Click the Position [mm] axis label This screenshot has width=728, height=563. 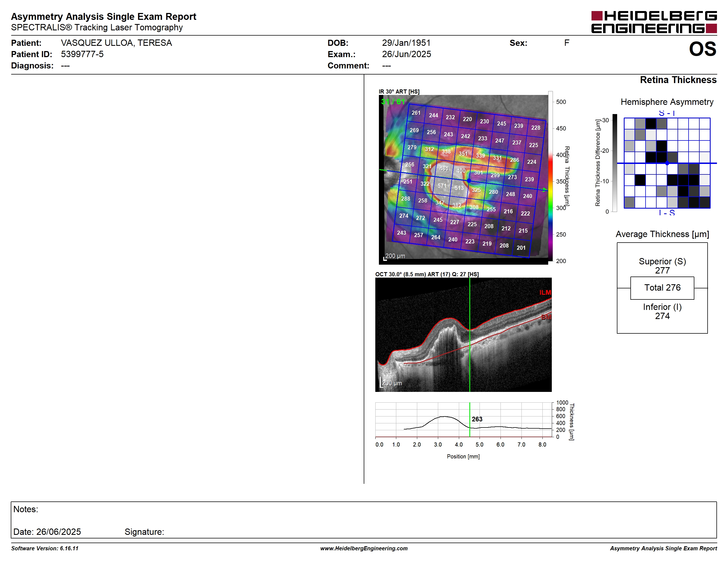[x=463, y=456]
